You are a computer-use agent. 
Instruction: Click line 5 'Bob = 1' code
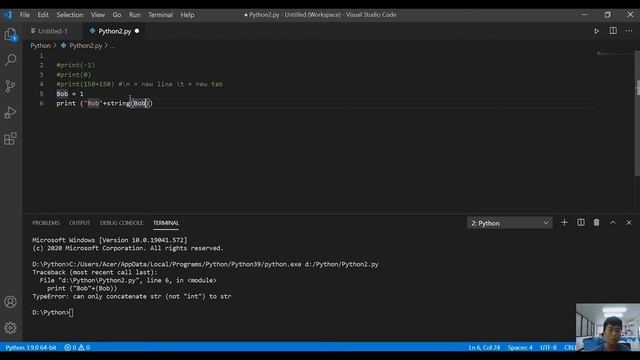click(x=70, y=94)
